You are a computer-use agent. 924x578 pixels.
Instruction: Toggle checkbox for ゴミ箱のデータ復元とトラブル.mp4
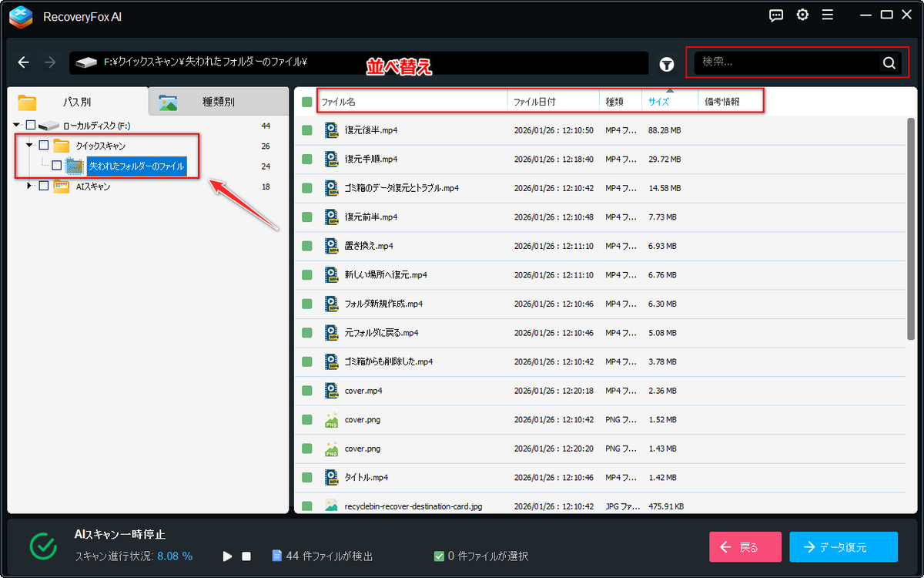point(307,188)
